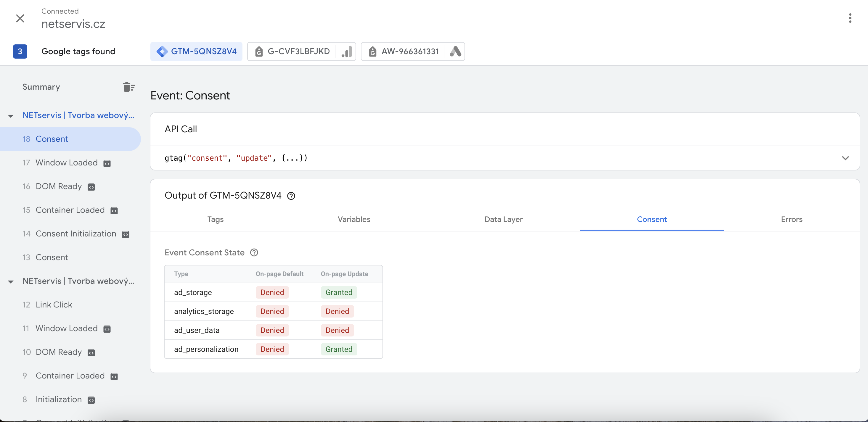Expand the gtag consent update API call
The width and height of the screenshot is (868, 422).
tap(845, 158)
